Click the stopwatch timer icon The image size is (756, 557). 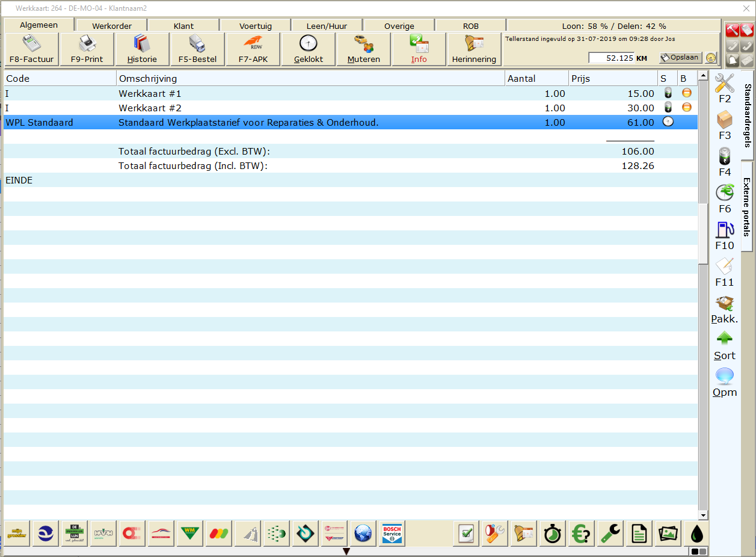click(552, 534)
